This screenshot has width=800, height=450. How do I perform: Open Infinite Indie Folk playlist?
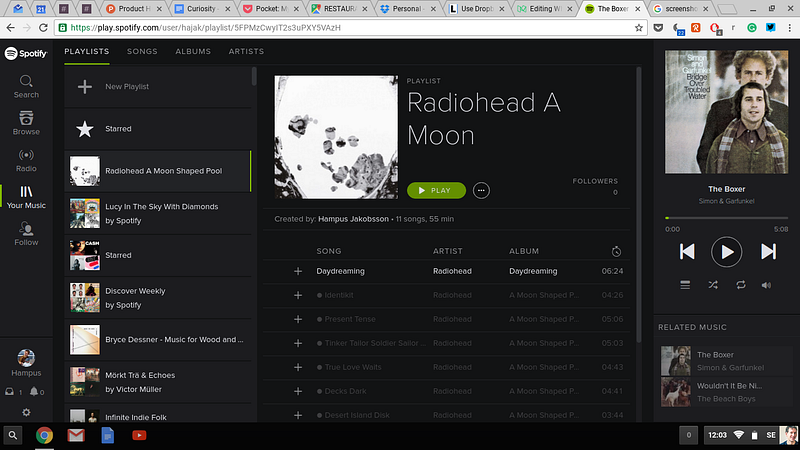pos(158,414)
